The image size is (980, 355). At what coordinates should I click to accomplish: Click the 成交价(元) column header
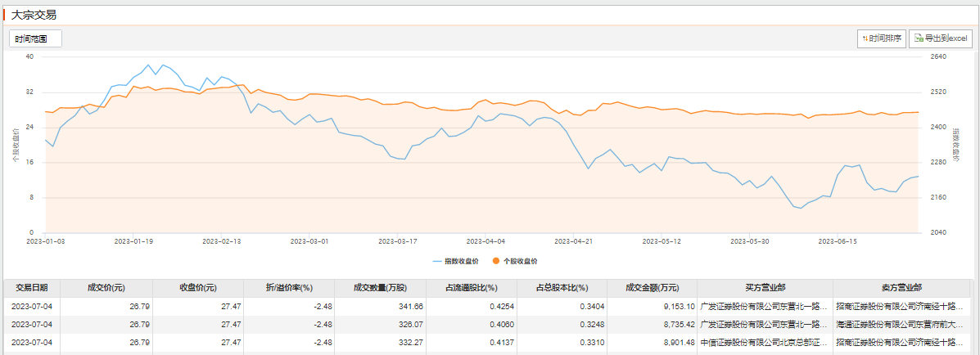tap(106, 288)
